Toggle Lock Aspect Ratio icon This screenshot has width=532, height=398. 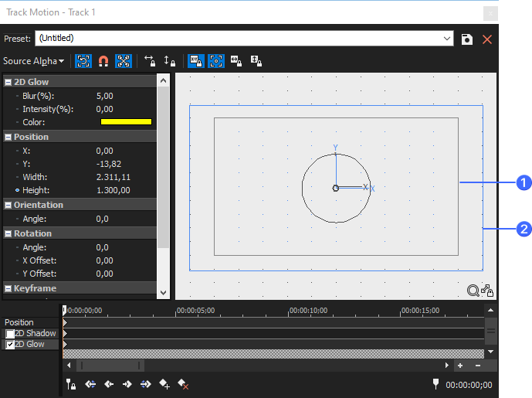[x=196, y=61]
